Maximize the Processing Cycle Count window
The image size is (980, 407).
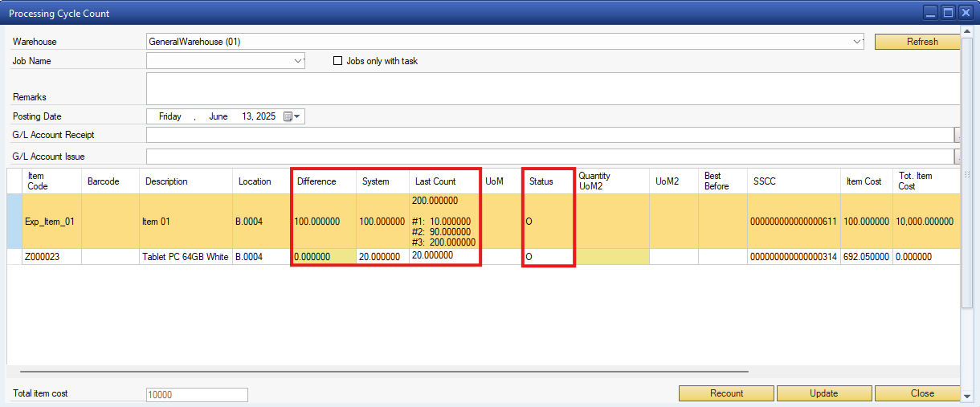click(x=948, y=13)
